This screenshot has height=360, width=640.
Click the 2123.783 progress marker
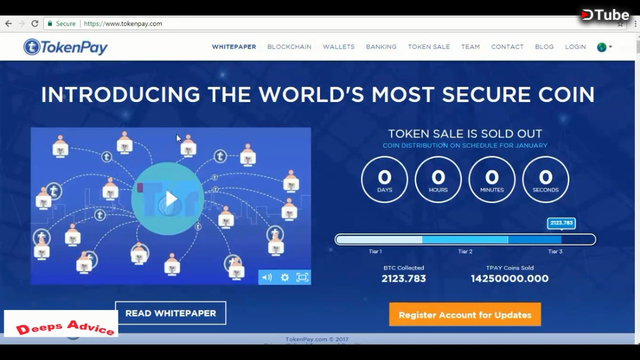561,223
